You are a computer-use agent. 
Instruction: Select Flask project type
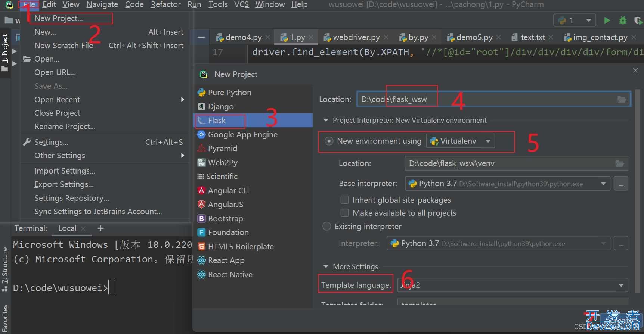point(253,121)
